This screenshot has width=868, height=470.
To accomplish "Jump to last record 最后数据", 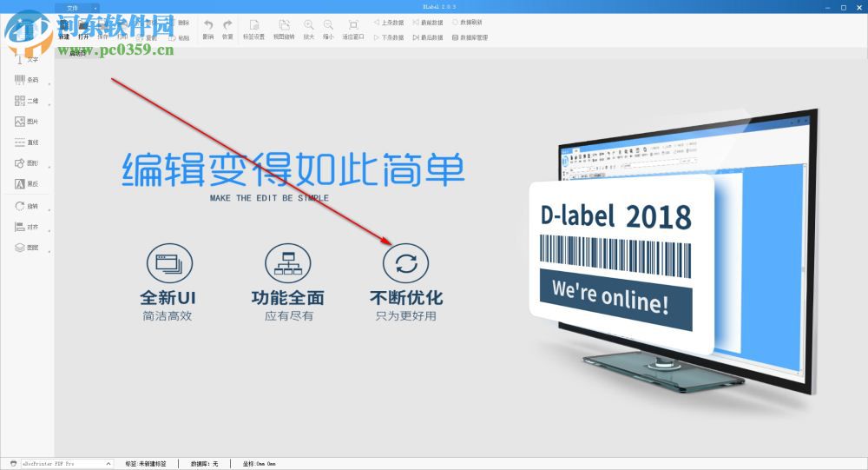I will [x=428, y=37].
